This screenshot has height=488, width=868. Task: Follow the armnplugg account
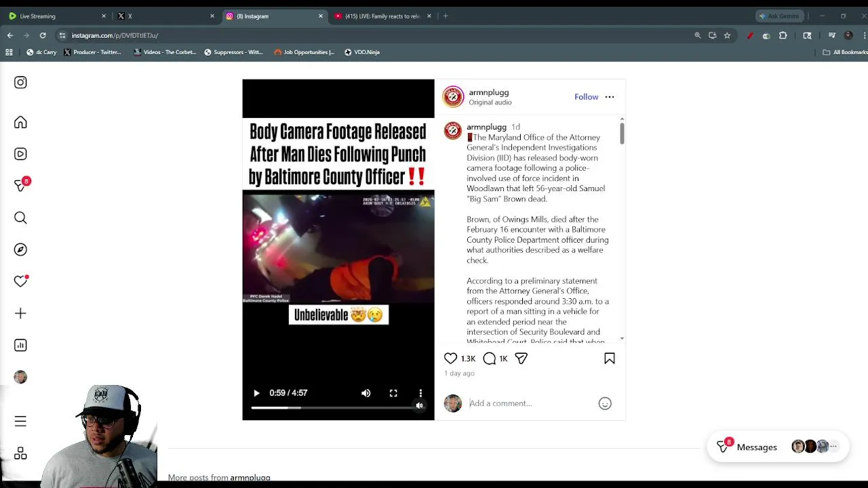click(x=587, y=97)
